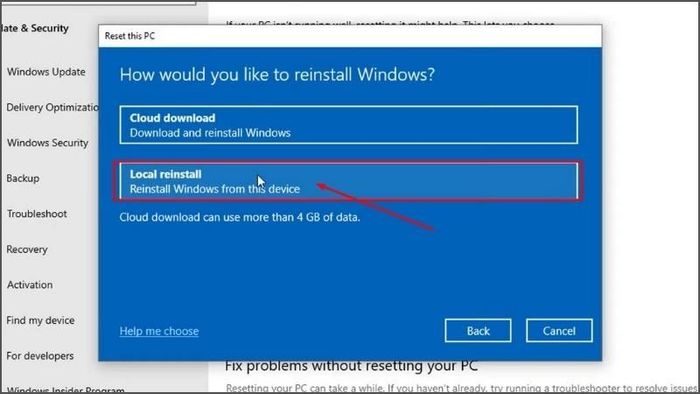Click the 'How would you like to reinstall Windows?' heading
This screenshot has width=700, height=394.
(277, 75)
